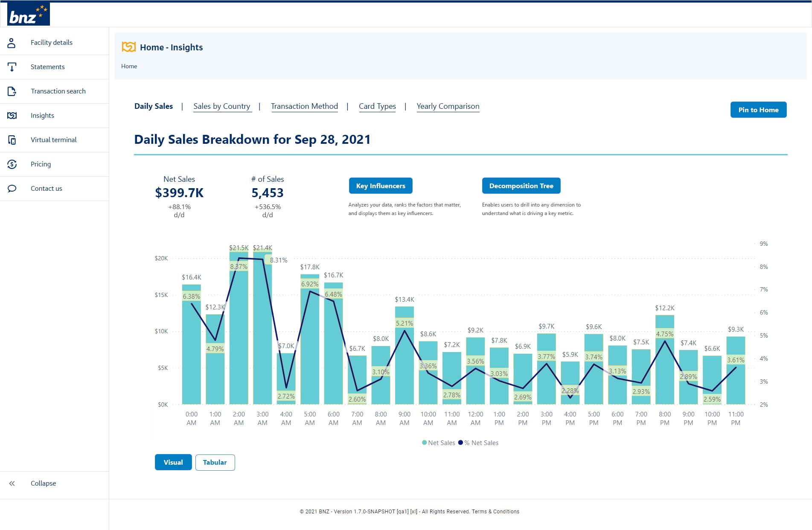Screen dimensions: 812x530
Task: Enable the Visual view
Action: tap(173, 462)
